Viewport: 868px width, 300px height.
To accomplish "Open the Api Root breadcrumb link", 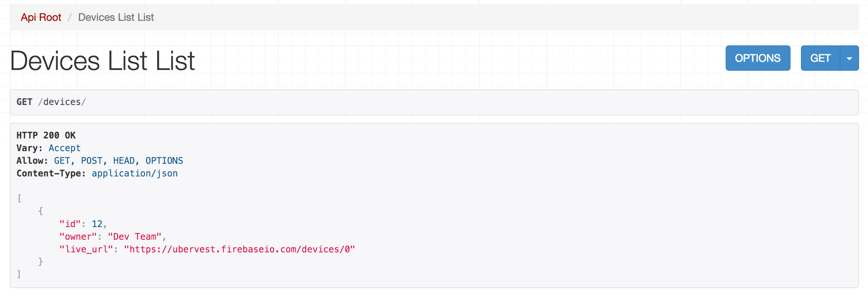I will click(x=41, y=17).
